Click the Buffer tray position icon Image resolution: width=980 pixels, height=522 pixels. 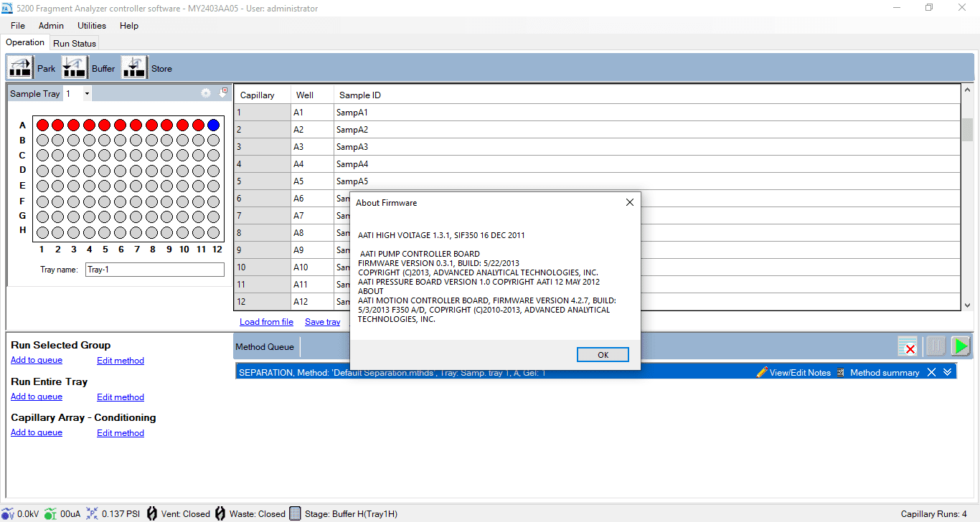point(75,68)
